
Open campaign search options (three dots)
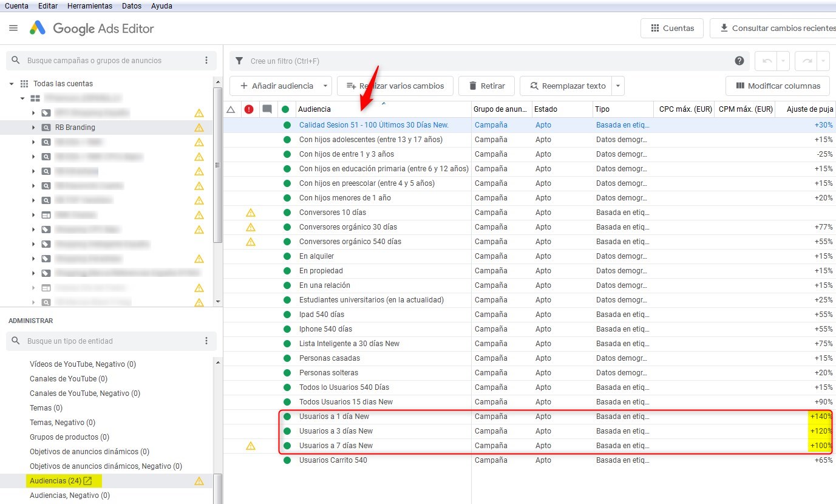[206, 61]
